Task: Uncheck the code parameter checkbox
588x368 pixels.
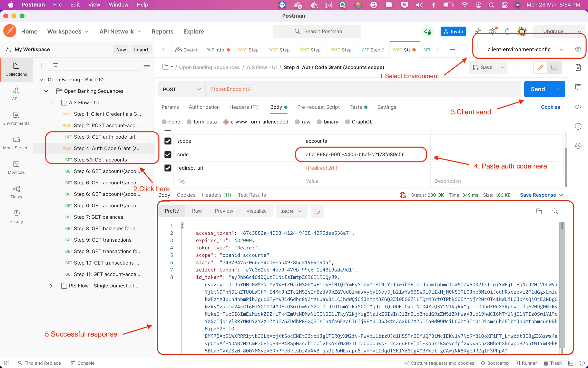Action: click(x=168, y=154)
